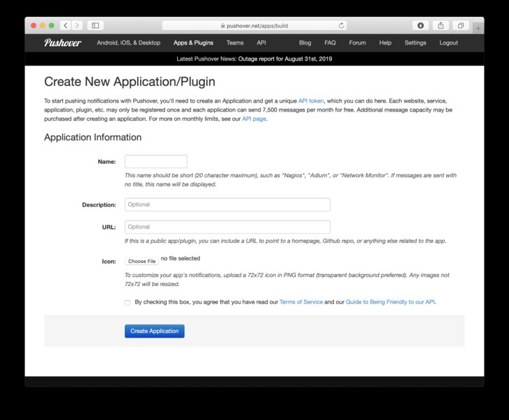Reload the page using the refresh icon

pos(341,26)
